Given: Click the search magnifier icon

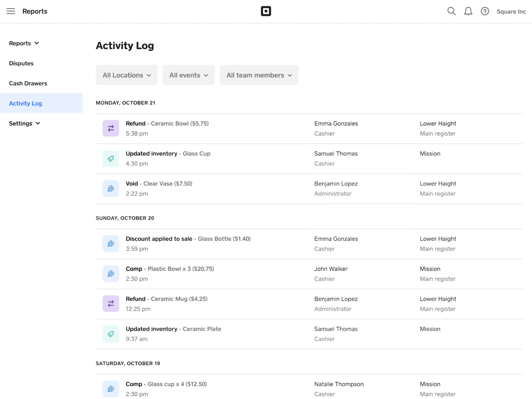Looking at the screenshot, I should tap(451, 11).
